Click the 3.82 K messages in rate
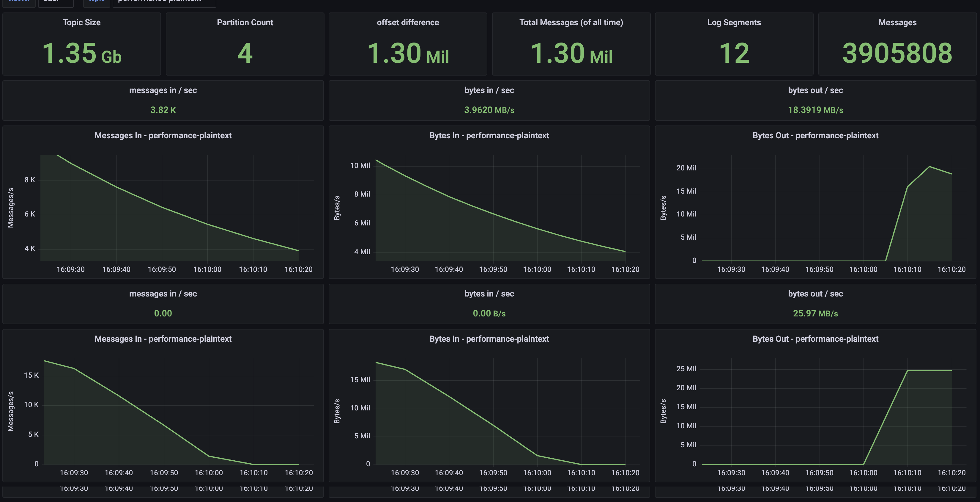980x502 pixels. point(163,110)
